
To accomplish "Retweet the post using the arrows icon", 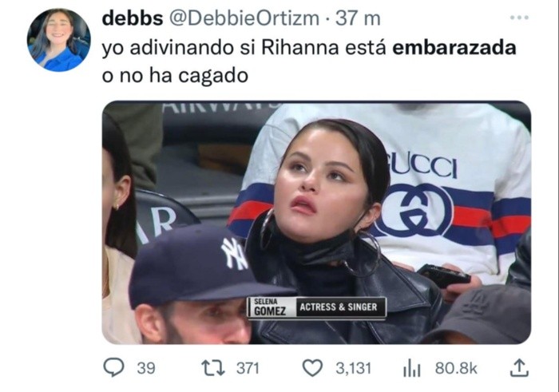I will (x=213, y=368).
